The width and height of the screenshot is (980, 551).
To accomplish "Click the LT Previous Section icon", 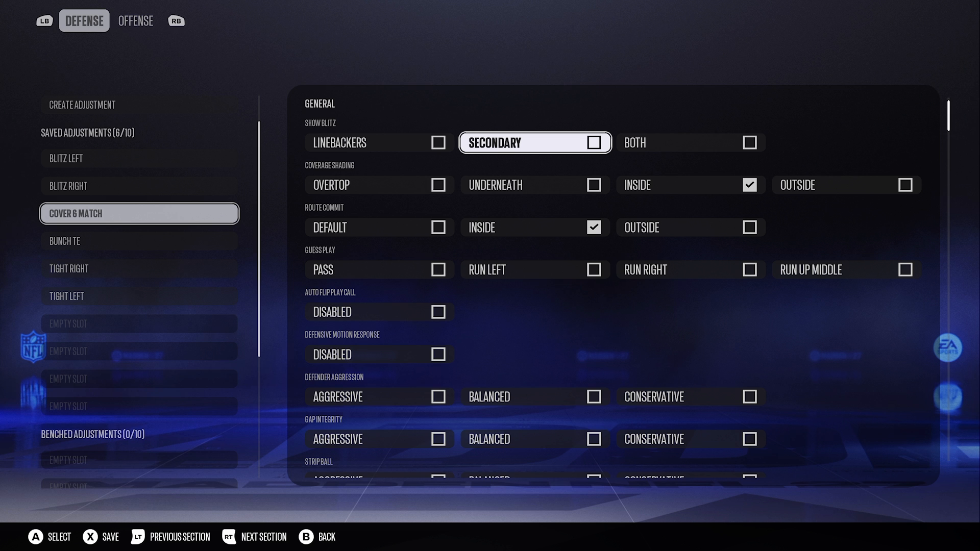I will coord(138,537).
